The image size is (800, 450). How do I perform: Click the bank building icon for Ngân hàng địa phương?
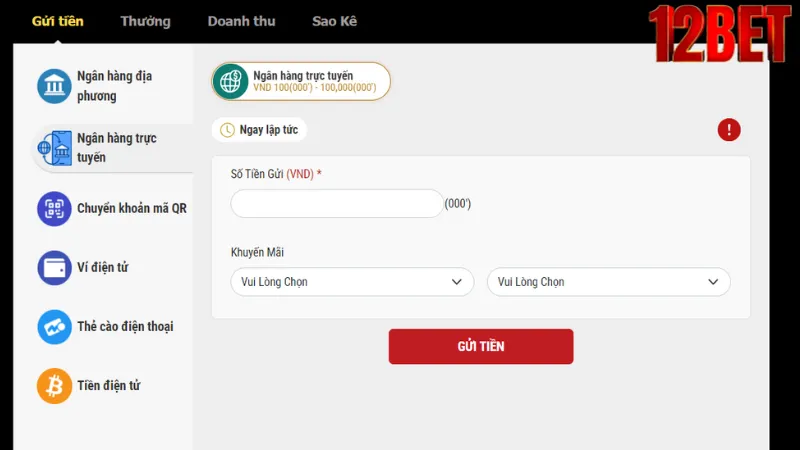tap(54, 86)
